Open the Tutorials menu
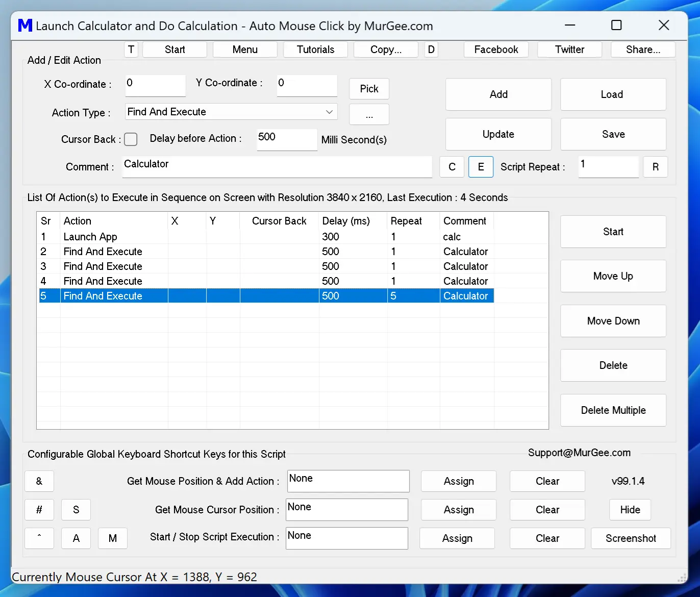This screenshot has height=597, width=700. click(x=315, y=49)
